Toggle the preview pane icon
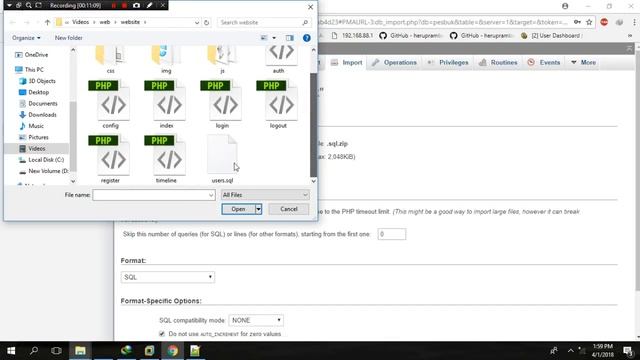640x360 pixels. pos(289,38)
